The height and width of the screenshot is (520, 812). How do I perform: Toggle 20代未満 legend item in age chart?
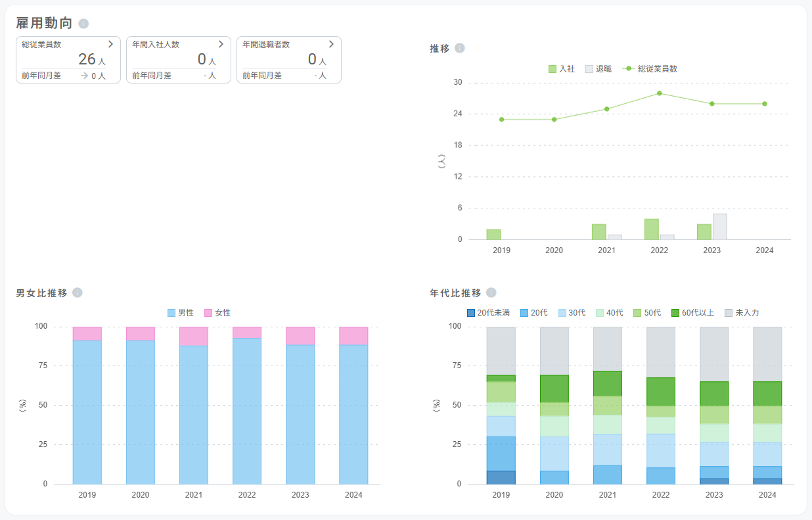[x=488, y=313]
